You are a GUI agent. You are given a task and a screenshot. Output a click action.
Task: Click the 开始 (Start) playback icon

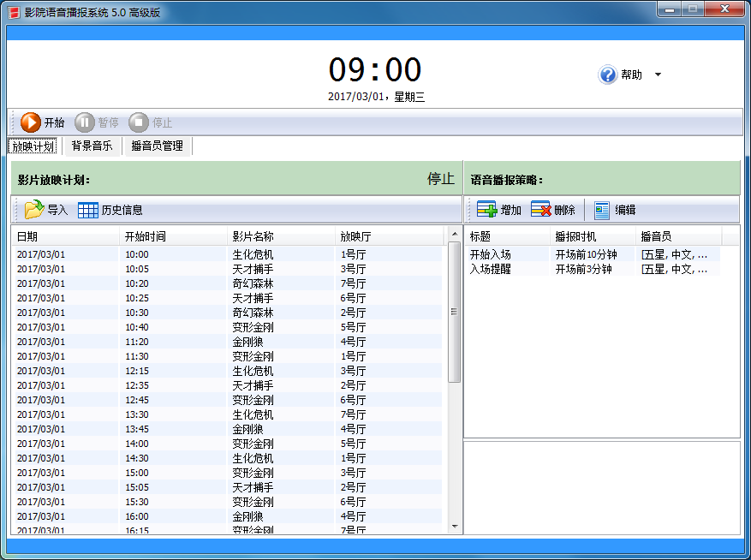pos(31,122)
